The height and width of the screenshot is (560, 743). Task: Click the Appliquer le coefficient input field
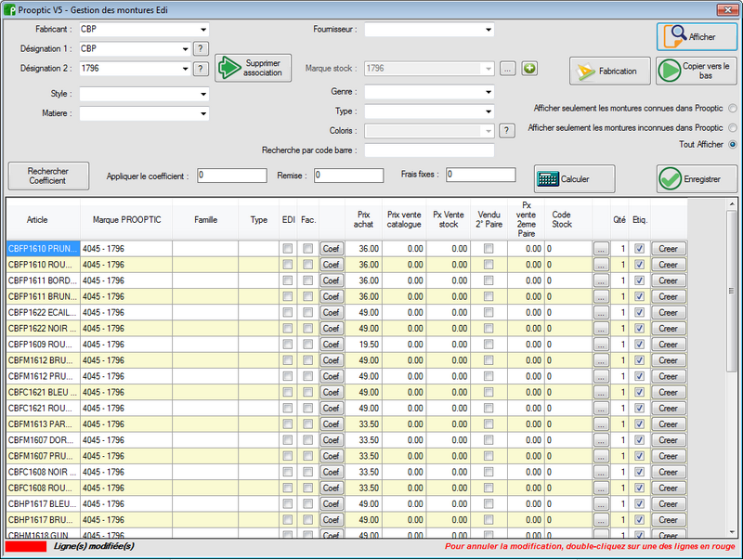coord(232,176)
